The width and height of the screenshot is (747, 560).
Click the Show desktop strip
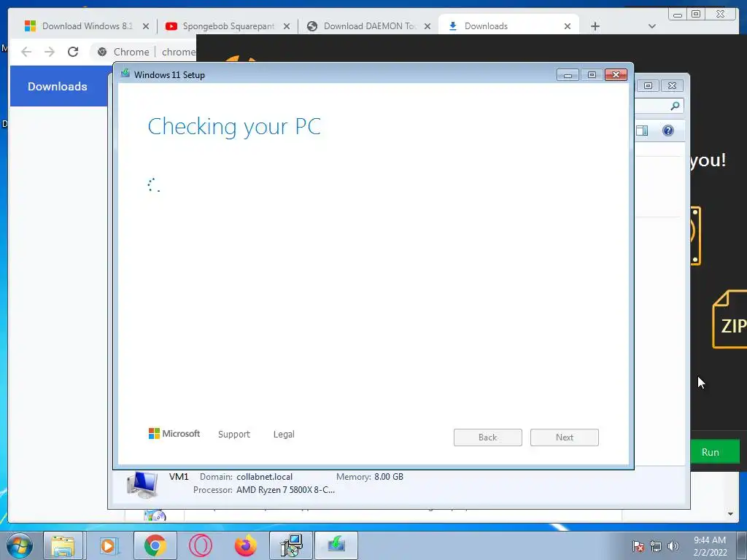pos(742,545)
